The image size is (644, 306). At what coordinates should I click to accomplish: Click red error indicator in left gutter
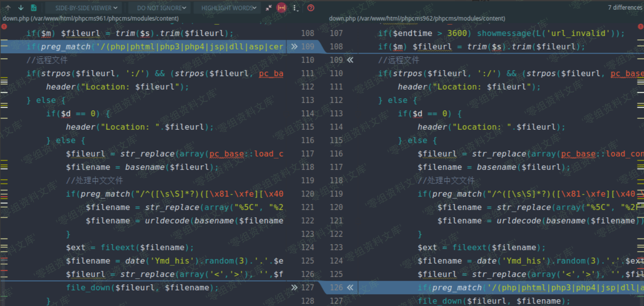[4, 26]
